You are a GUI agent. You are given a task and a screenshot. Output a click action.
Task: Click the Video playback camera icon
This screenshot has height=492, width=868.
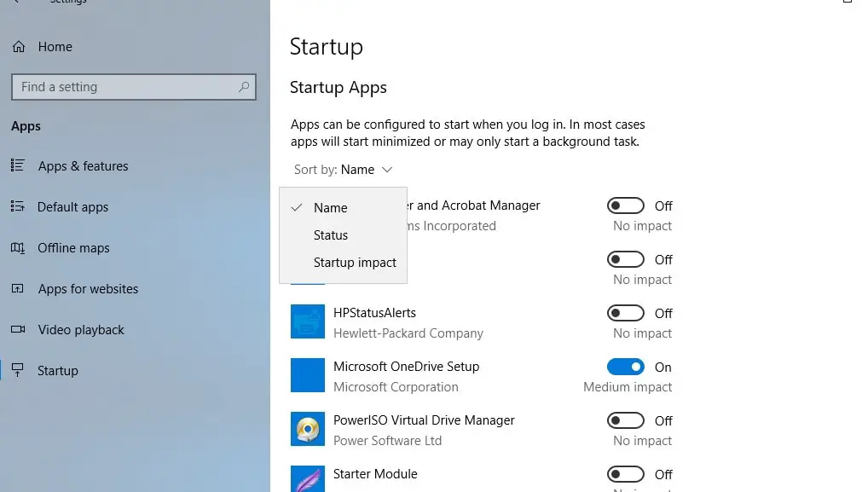(18, 329)
